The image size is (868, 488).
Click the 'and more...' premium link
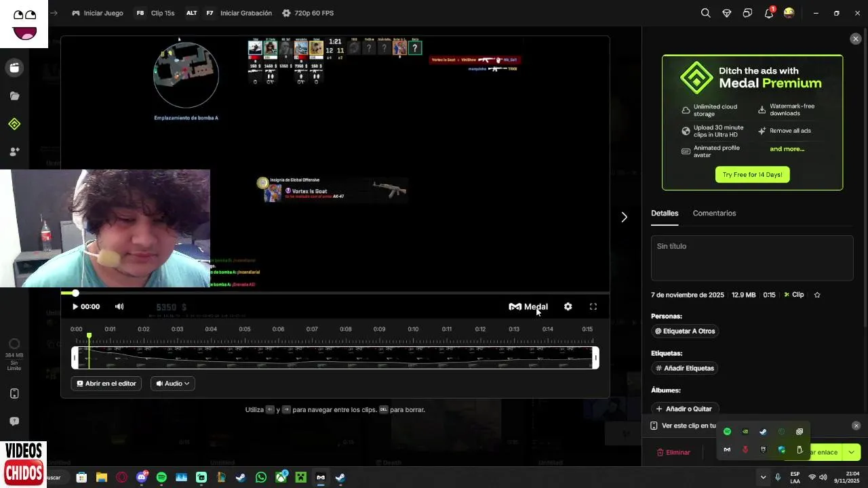(787, 148)
